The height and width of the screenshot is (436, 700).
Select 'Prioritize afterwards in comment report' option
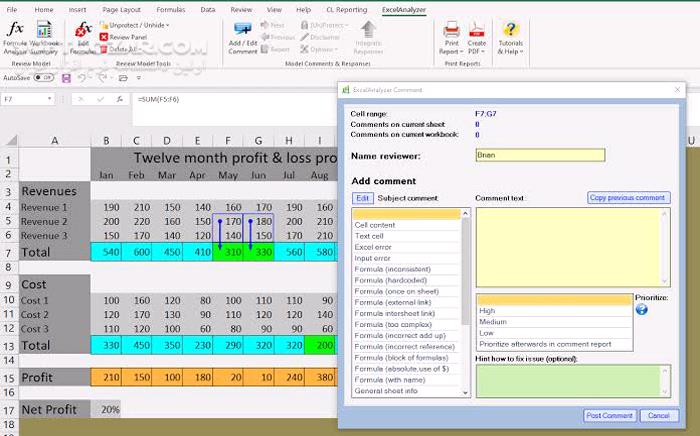[x=554, y=344]
